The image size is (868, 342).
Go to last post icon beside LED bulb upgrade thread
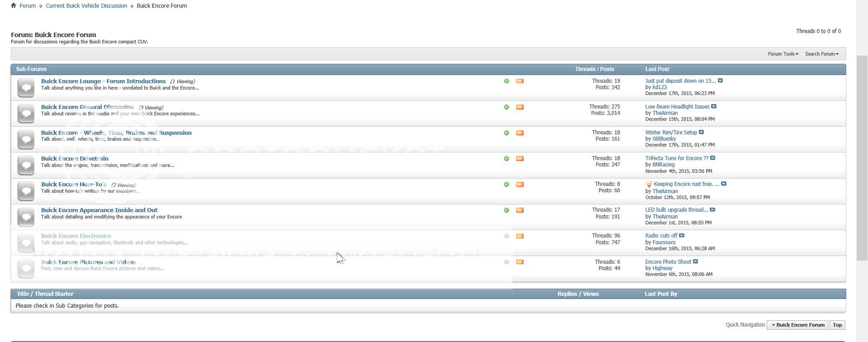click(x=712, y=209)
